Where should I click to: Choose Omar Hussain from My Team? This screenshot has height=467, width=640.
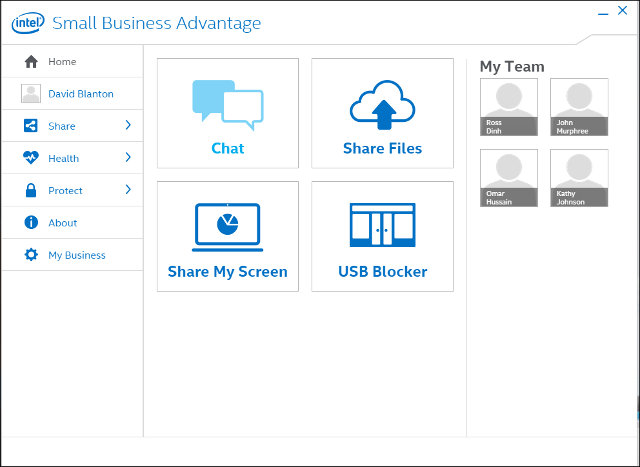tap(508, 178)
